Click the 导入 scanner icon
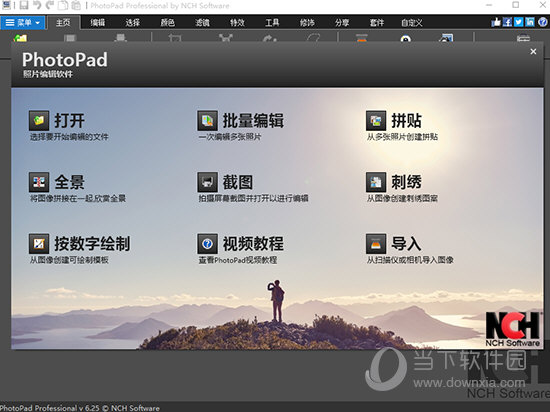This screenshot has height=412, width=550. pos(376,244)
